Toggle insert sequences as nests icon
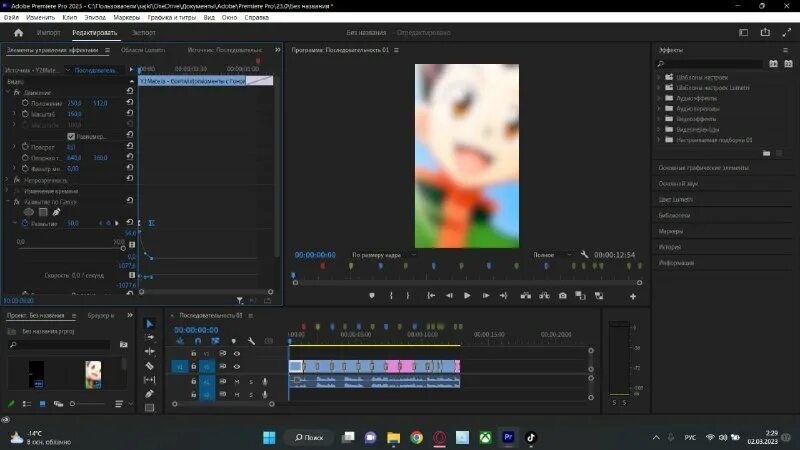 tap(180, 341)
